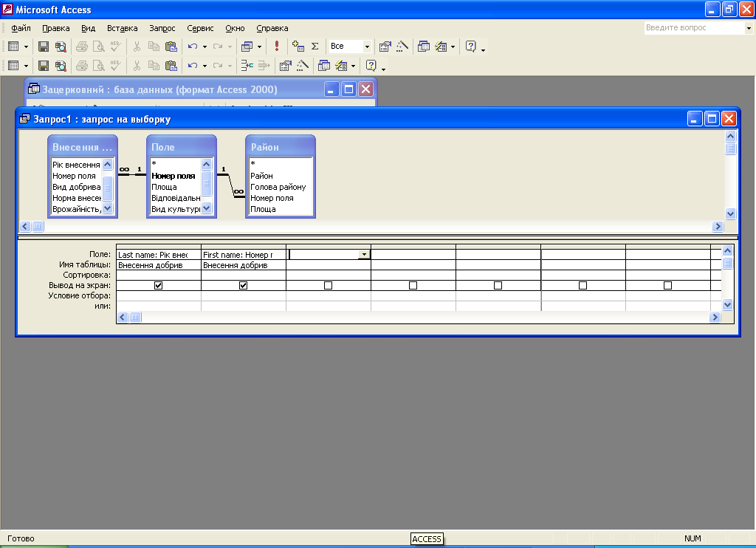Image resolution: width=756 pixels, height=548 pixels.
Task: Click the up arrow of the Поле table list
Action: click(x=207, y=164)
